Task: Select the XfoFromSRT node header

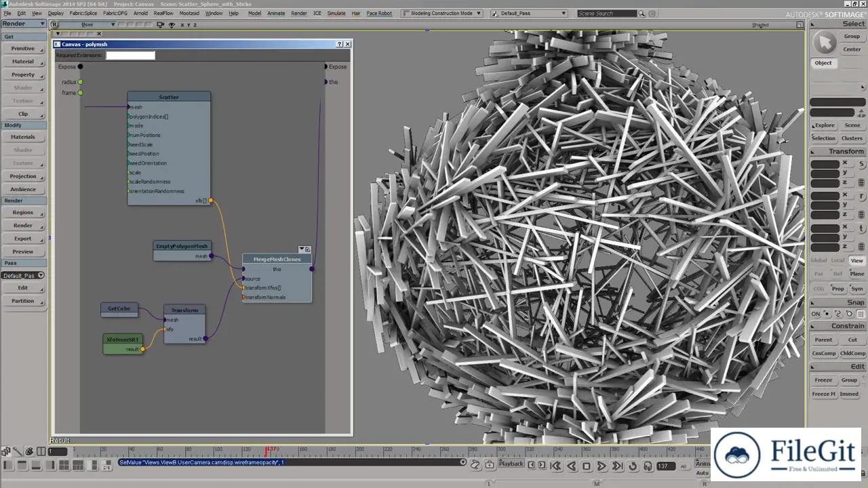Action: [123, 339]
